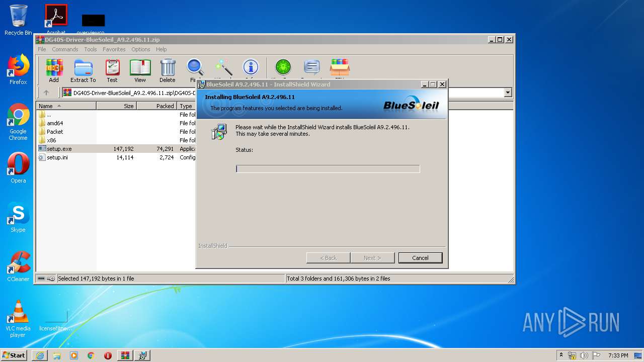Select the x86 folder row
This screenshot has height=362, width=644.
coord(116,140)
